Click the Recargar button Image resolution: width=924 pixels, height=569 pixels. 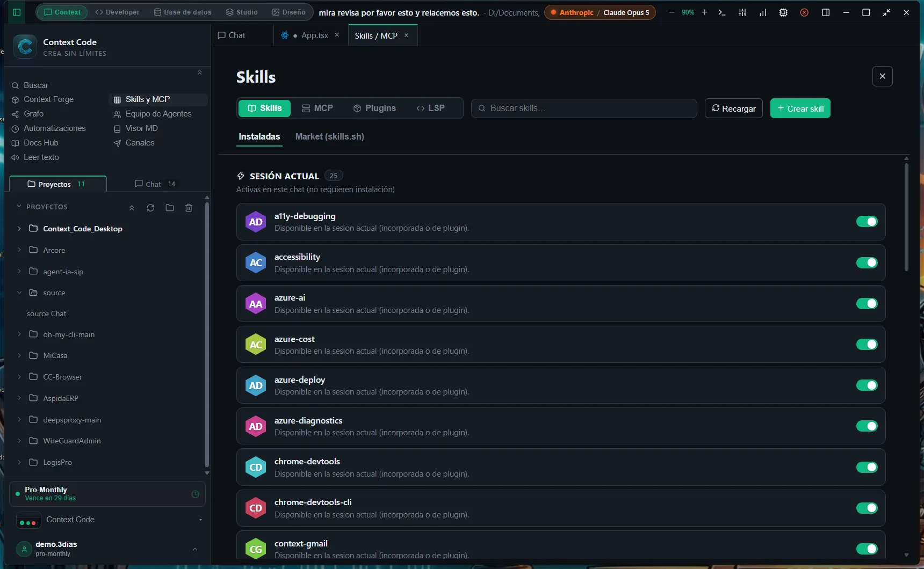click(734, 108)
